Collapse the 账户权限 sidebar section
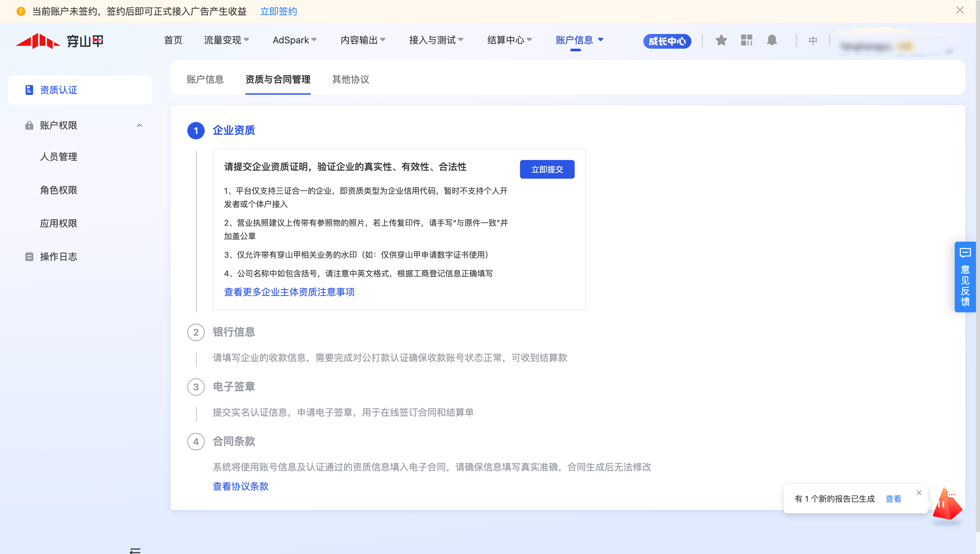This screenshot has width=980, height=554. (x=139, y=125)
